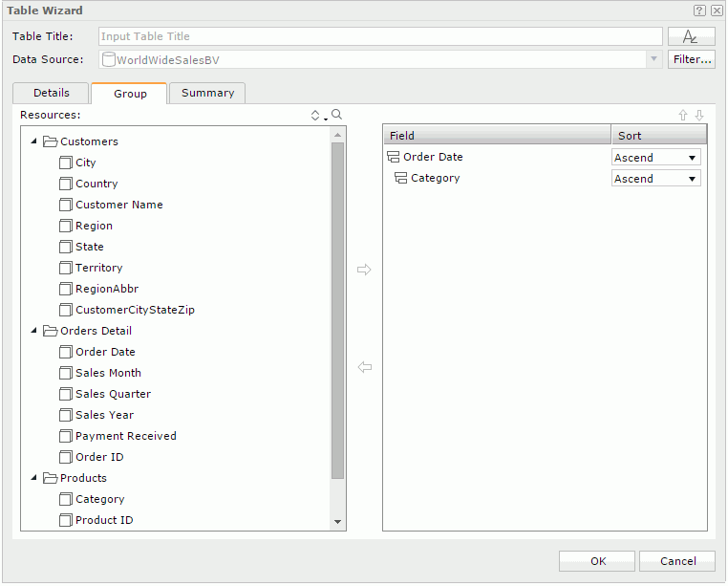Image resolution: width=728 pixels, height=586 pixels.
Task: Select the Product ID field
Action: tap(104, 520)
